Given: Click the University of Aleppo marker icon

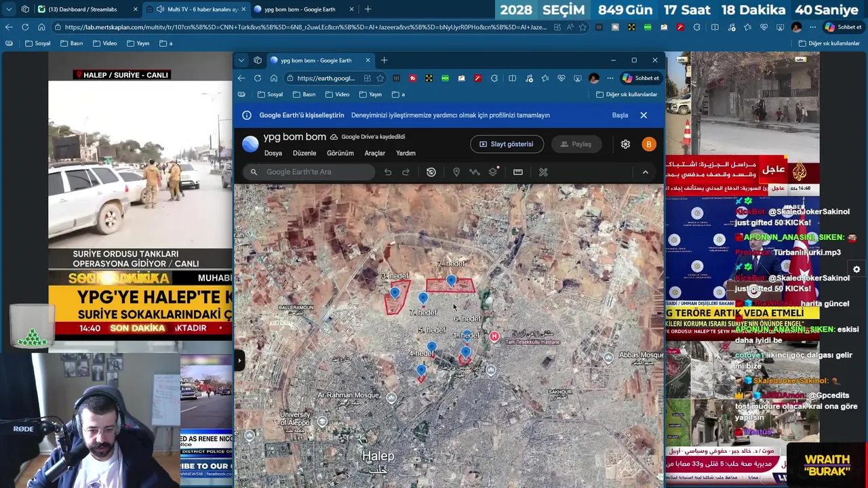Looking at the screenshot, I should pos(322,421).
